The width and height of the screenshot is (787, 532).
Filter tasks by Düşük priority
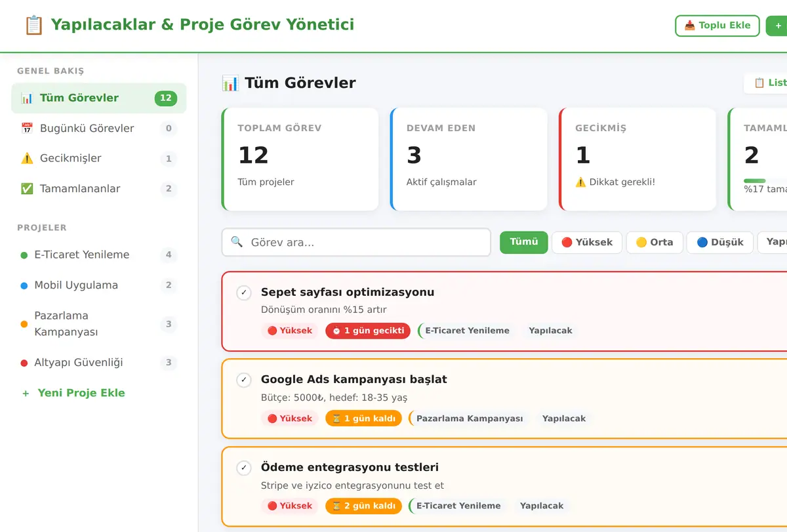[720, 242]
